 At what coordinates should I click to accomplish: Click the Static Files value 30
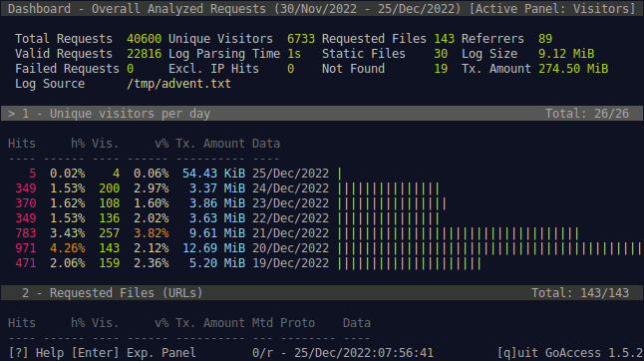point(441,54)
